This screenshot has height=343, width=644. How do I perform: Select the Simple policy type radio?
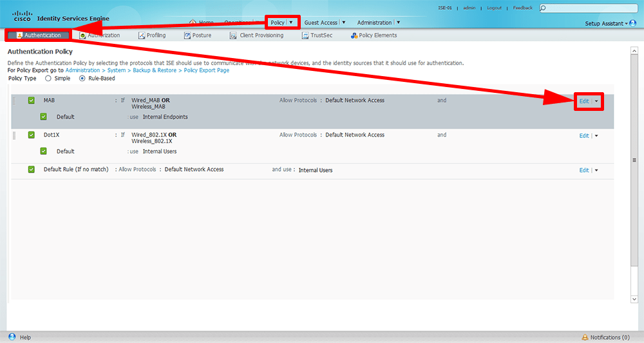tap(48, 79)
